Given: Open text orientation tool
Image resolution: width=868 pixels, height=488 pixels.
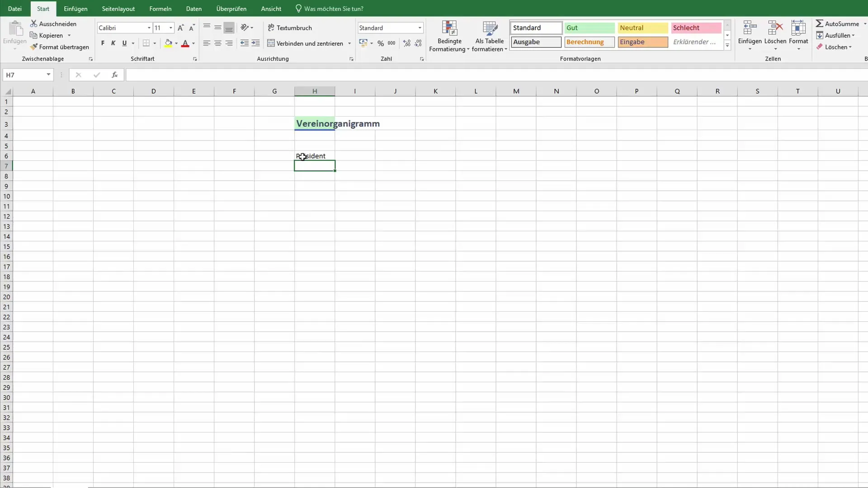Looking at the screenshot, I should coord(245,27).
